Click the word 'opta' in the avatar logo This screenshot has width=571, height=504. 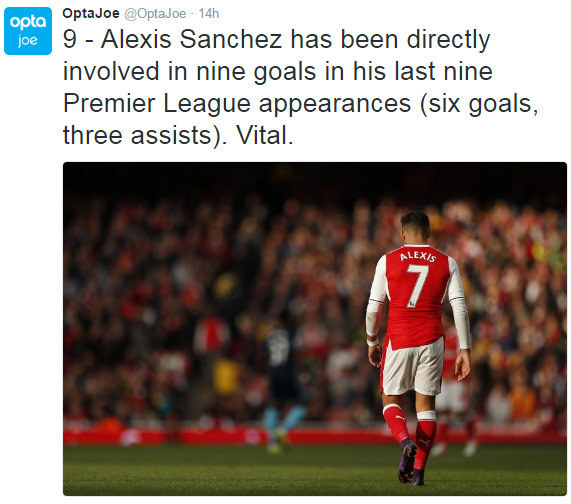point(28,23)
